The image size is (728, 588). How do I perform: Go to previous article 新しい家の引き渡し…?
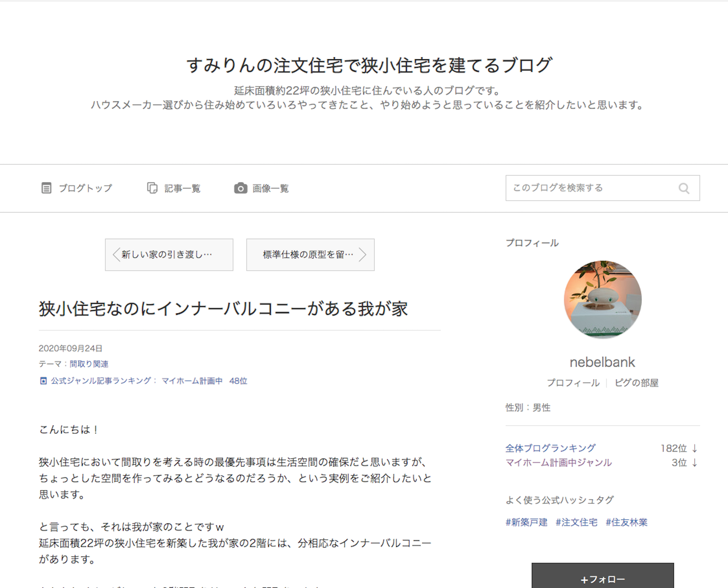pyautogui.click(x=169, y=255)
